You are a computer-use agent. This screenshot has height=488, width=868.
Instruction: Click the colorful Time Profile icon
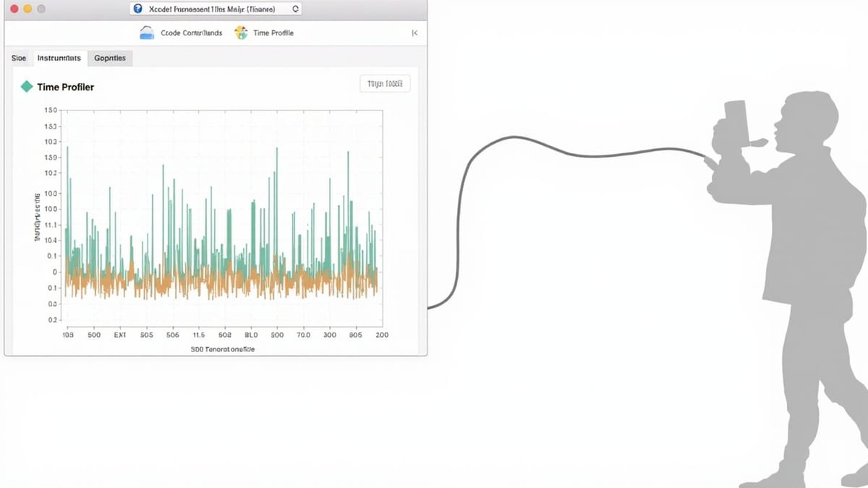(x=241, y=33)
